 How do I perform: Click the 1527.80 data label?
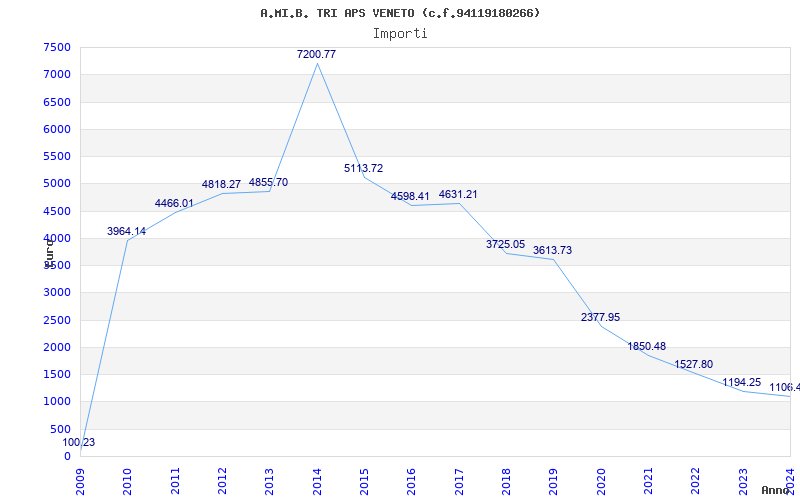pos(694,364)
